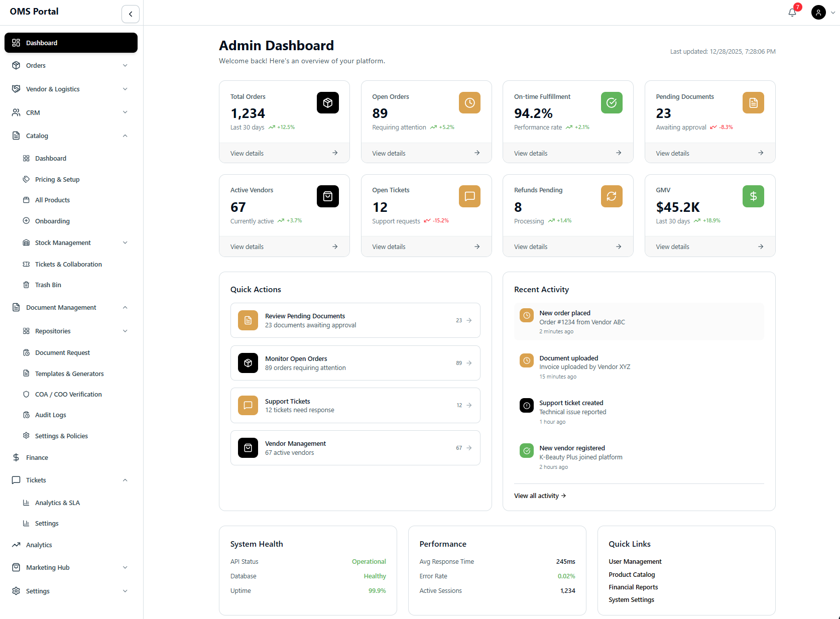Click the Total Orders box icon
Screen dimensions: 840x619
(328, 103)
